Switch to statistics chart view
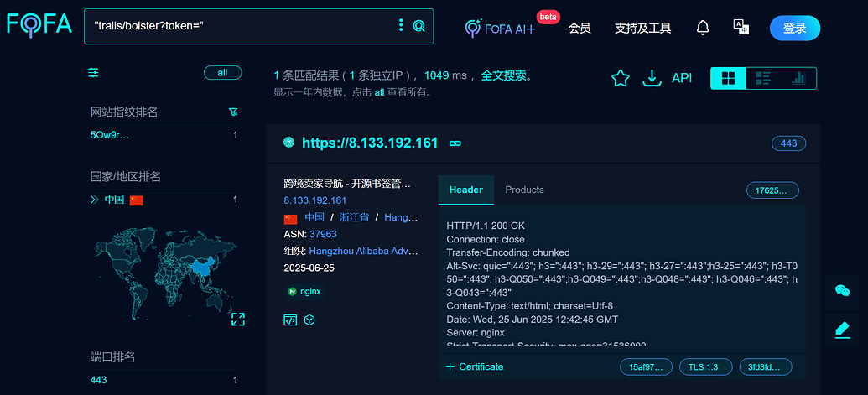 coord(798,78)
